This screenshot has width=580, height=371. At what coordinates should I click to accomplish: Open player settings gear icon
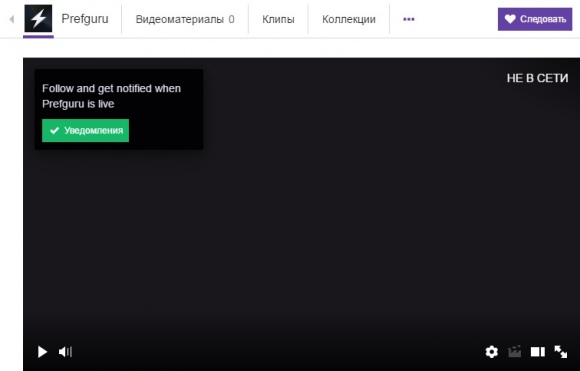[491, 352]
